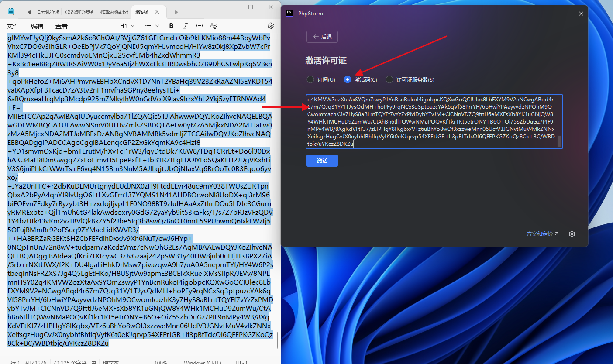
Task: Open the 查看 menu in Notepad
Action: click(x=62, y=26)
